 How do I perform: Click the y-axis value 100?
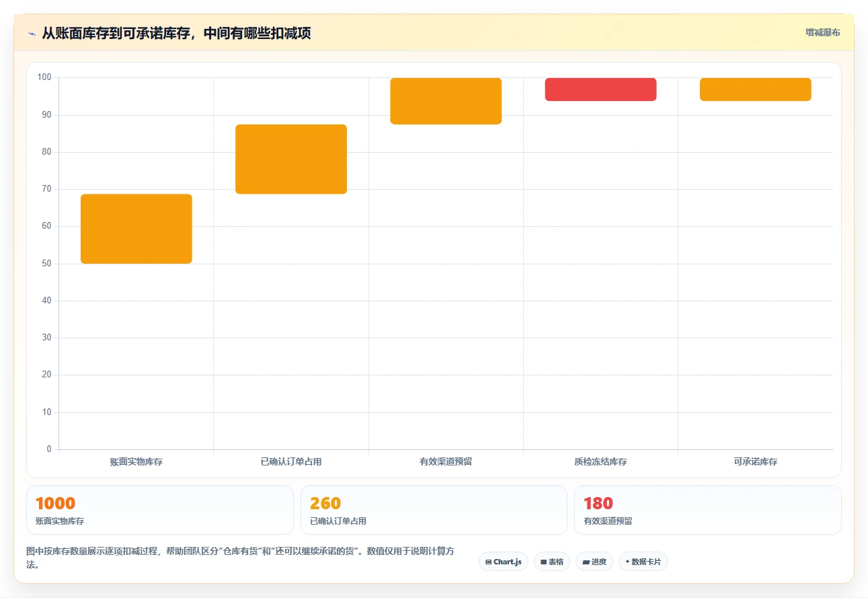pos(44,77)
